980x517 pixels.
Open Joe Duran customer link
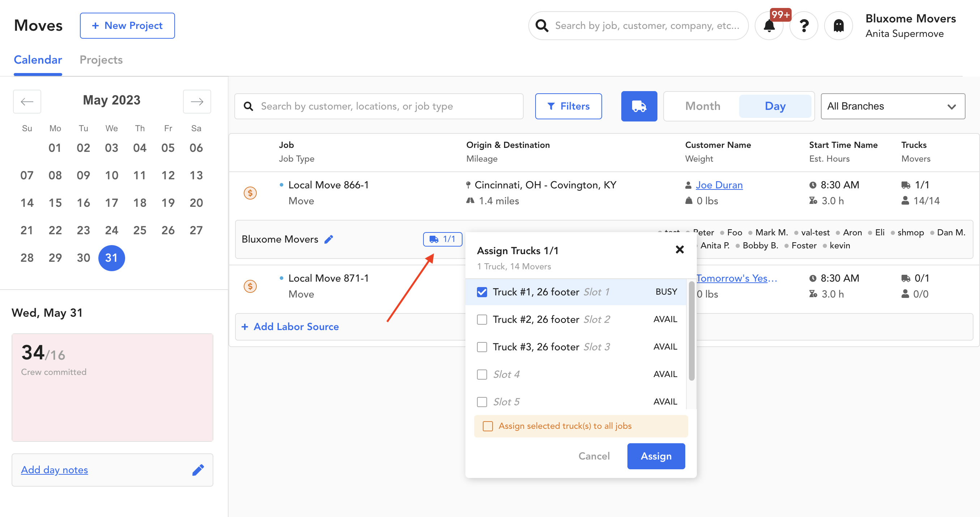[x=719, y=185]
